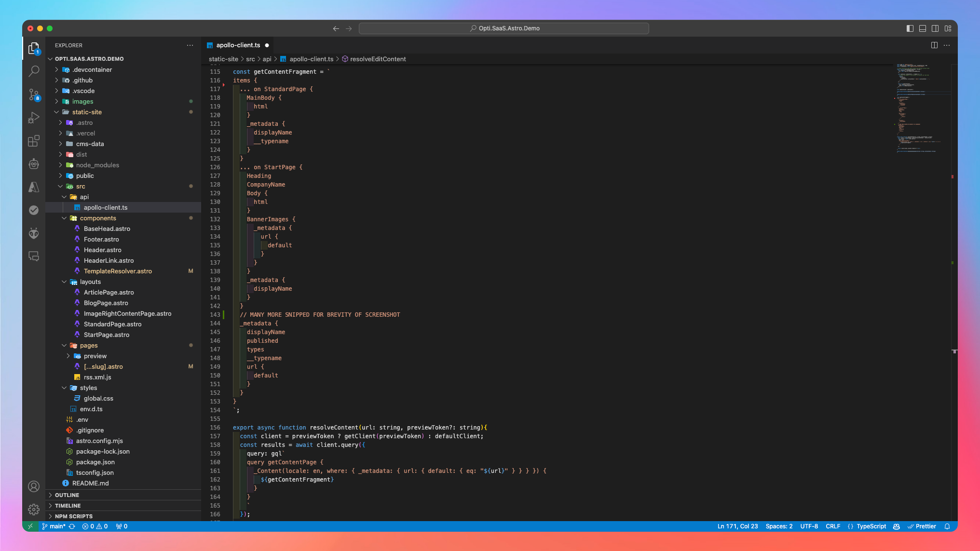Open the Remote Window status bar icon
Screen dimensions: 980x551
tap(30, 526)
